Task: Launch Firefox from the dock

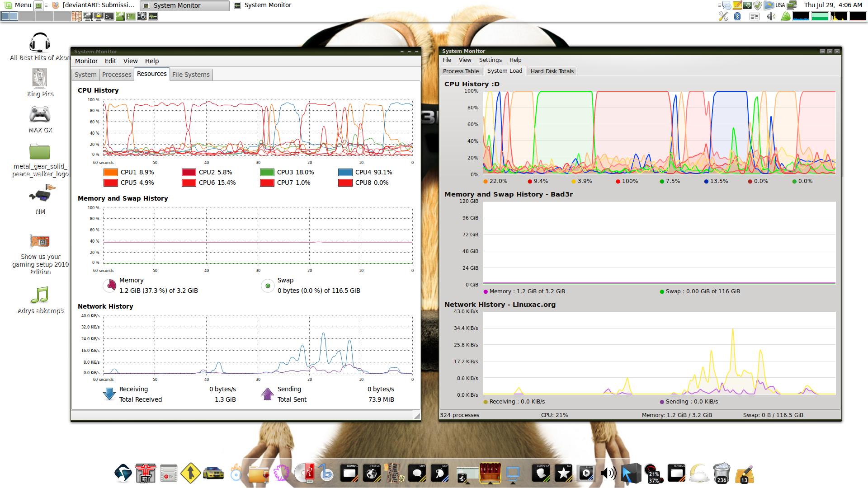Action: 372,473
